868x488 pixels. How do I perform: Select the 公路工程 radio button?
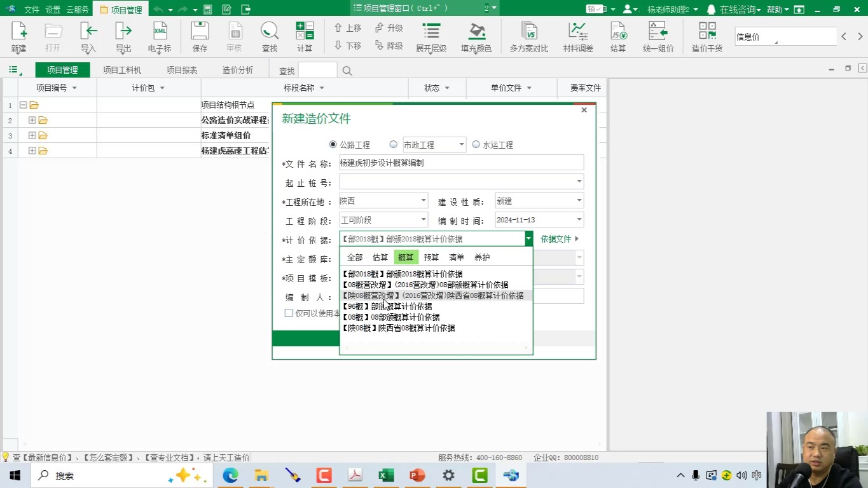point(333,144)
